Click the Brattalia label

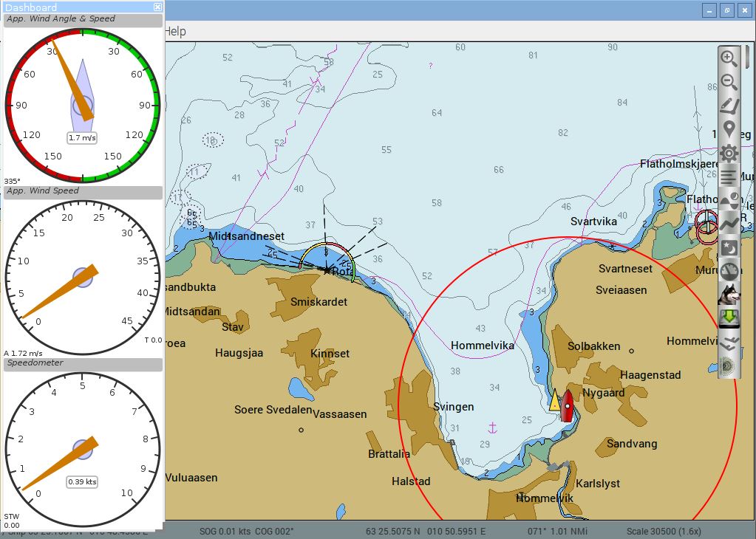(x=389, y=454)
